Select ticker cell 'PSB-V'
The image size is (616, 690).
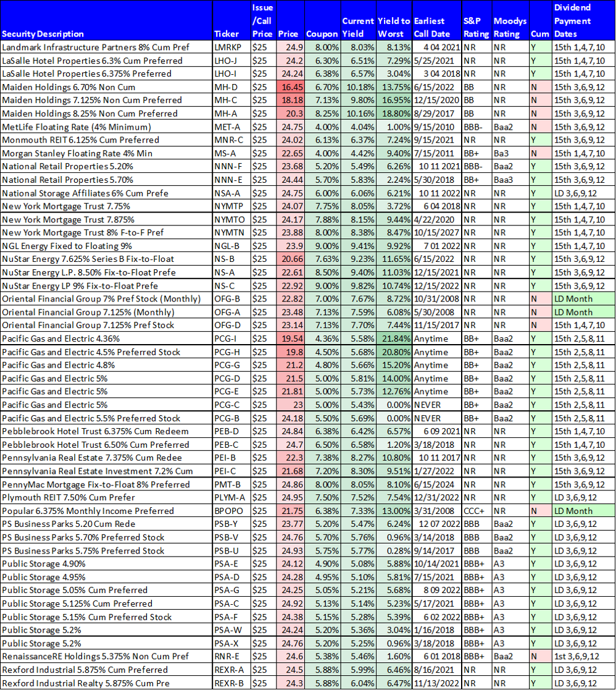pos(231,537)
